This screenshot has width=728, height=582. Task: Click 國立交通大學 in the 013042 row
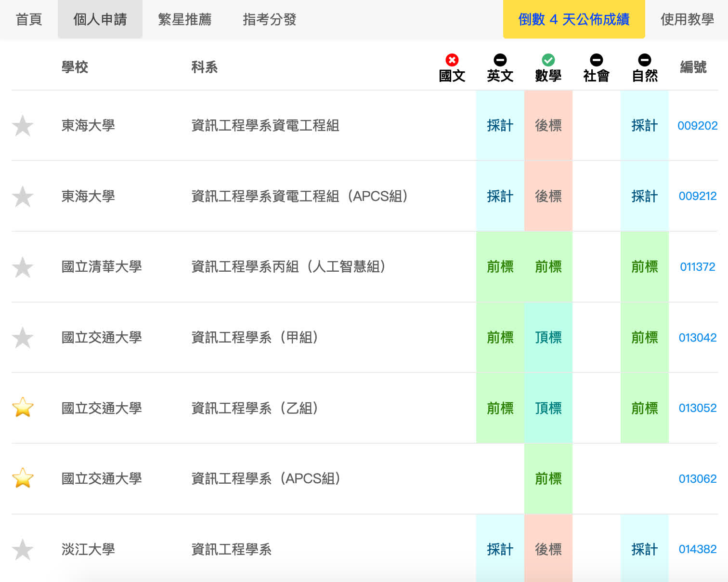[102, 338]
